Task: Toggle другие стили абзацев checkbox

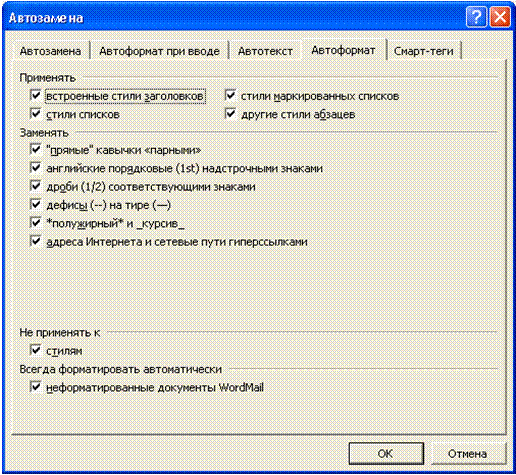Action: (x=231, y=114)
